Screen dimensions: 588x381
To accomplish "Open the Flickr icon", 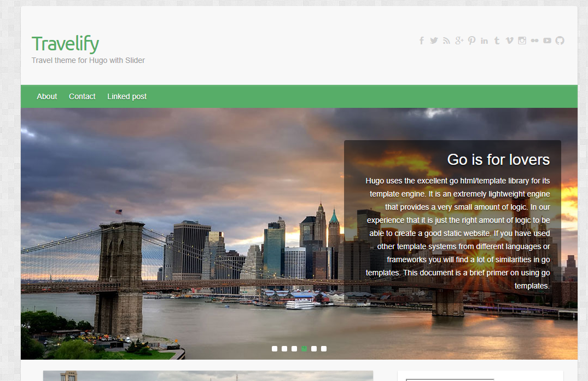I will coord(534,41).
